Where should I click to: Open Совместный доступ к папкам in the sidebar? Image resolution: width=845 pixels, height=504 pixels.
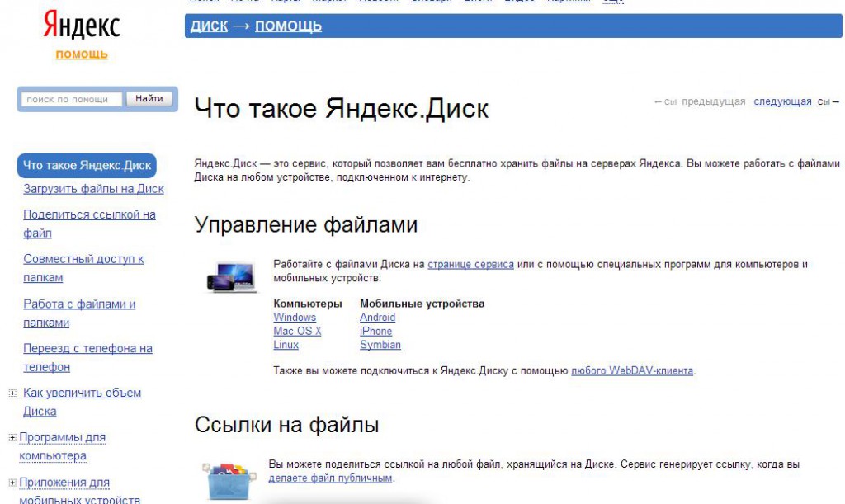click(x=83, y=268)
